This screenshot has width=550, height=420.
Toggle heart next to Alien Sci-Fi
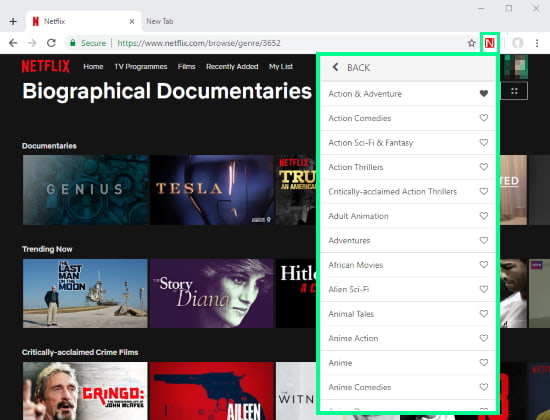point(484,289)
